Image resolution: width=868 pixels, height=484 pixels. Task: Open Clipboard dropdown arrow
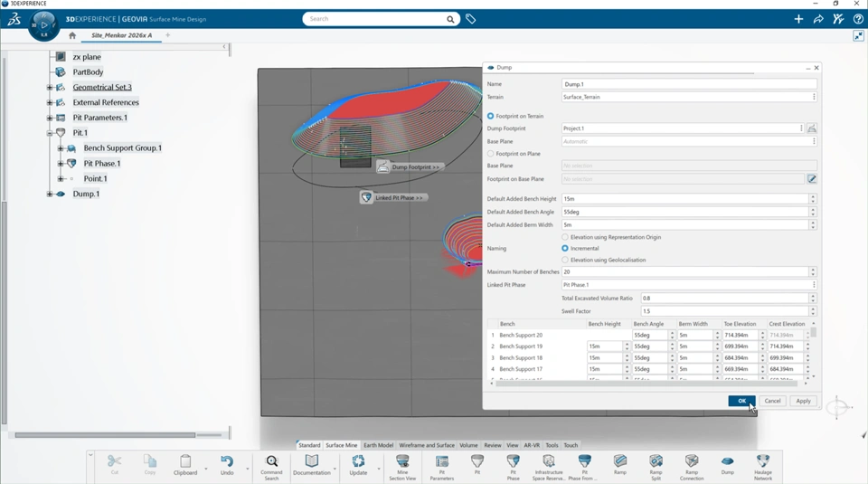tap(206, 469)
